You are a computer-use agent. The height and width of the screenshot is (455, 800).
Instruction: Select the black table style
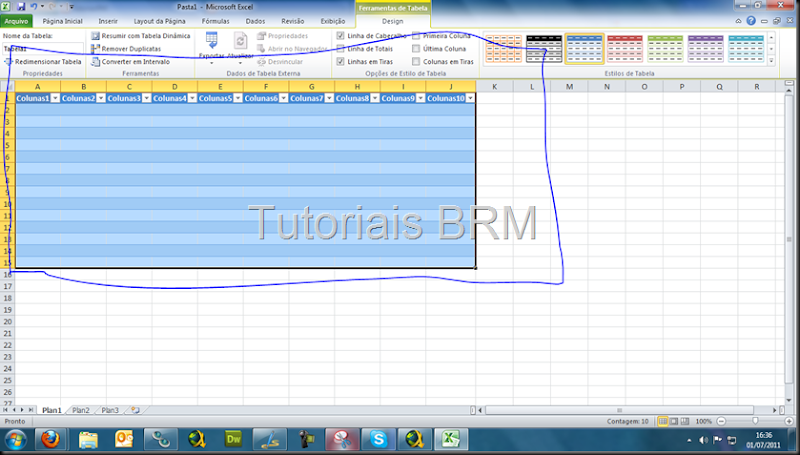[544, 48]
